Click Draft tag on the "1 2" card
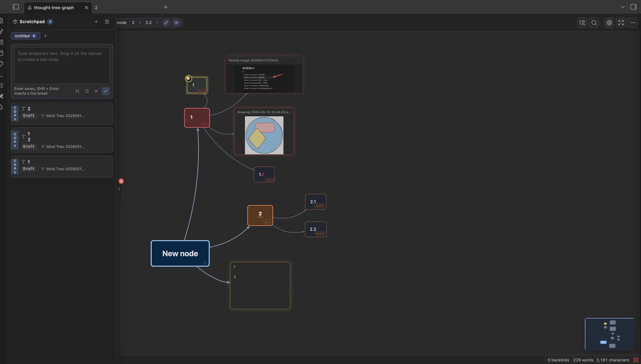 coord(29,147)
